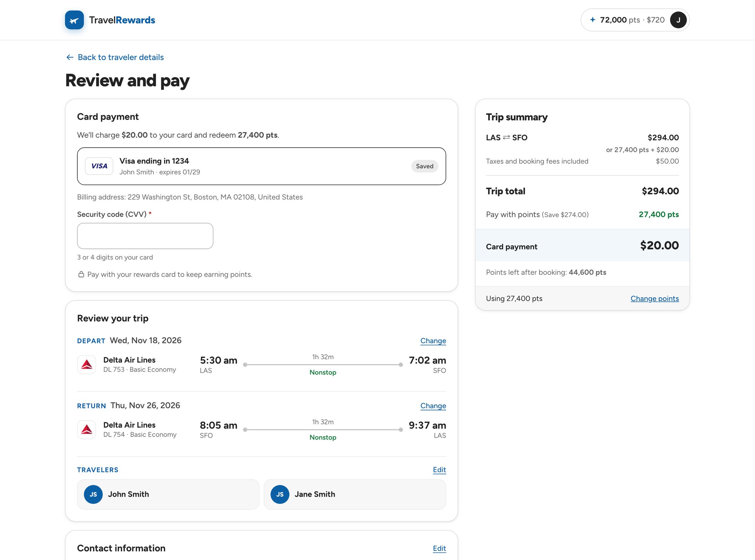Click 'Using 27,400 pts' text
This screenshot has height=560, width=755.
[514, 298]
